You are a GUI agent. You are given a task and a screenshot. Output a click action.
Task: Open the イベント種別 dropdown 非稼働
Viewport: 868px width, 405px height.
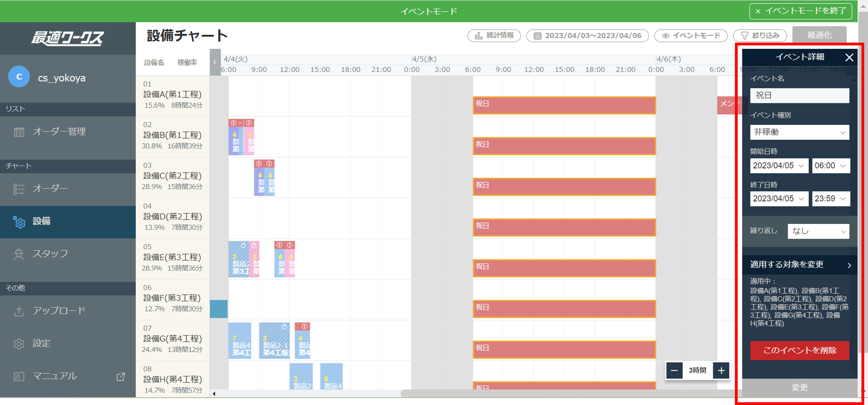[800, 132]
